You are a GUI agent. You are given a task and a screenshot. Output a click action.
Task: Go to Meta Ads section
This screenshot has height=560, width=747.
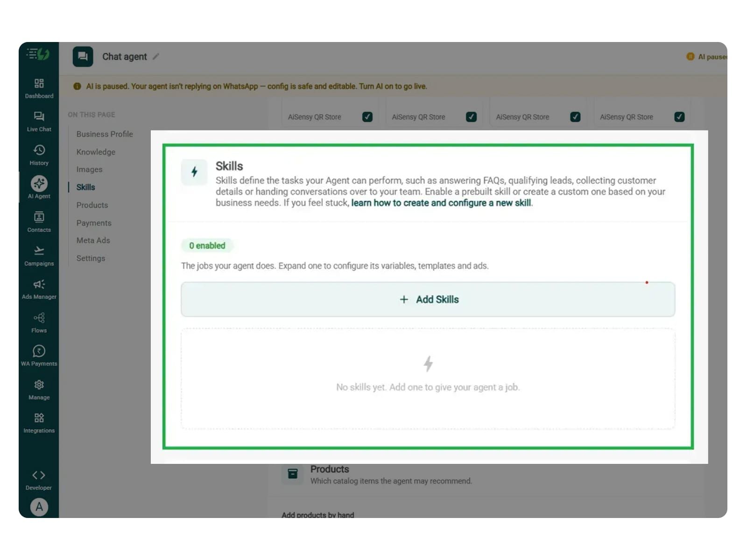click(93, 240)
